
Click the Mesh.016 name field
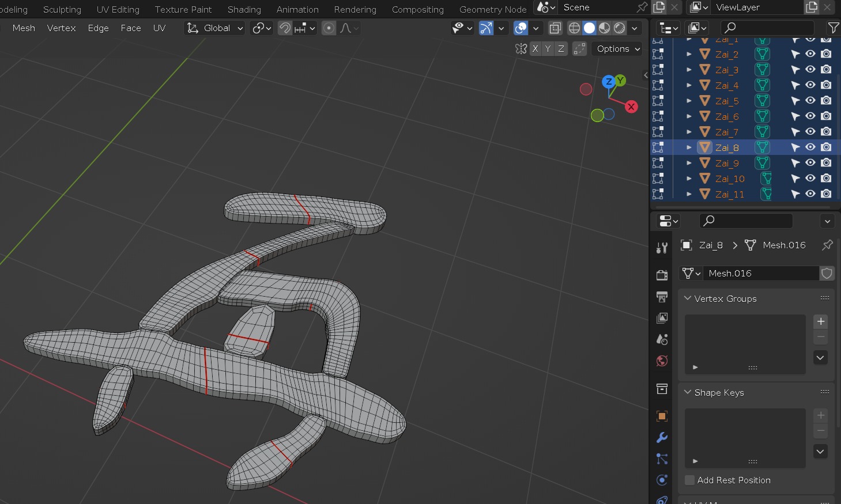pyautogui.click(x=762, y=273)
